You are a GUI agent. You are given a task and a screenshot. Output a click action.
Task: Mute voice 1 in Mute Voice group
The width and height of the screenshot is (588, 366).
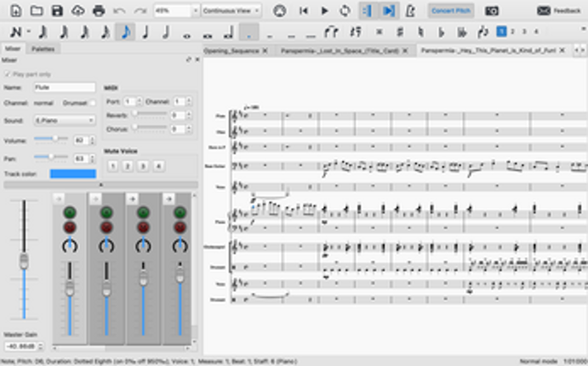[x=112, y=166]
